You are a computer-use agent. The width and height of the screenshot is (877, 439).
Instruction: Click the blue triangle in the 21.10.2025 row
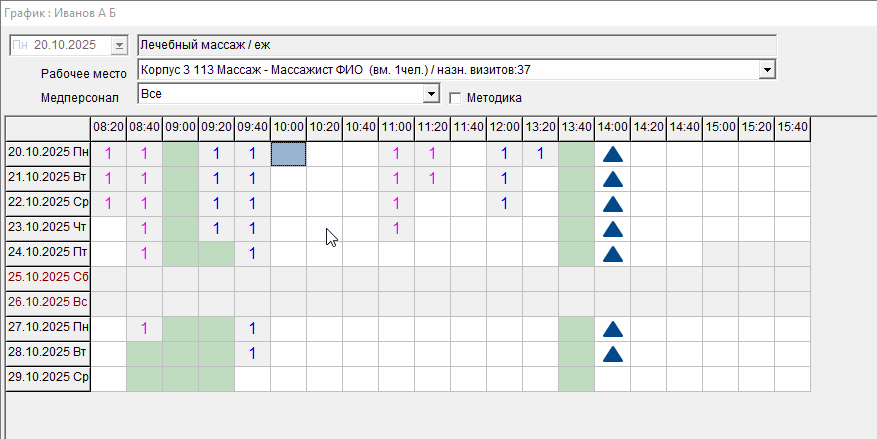(612, 179)
